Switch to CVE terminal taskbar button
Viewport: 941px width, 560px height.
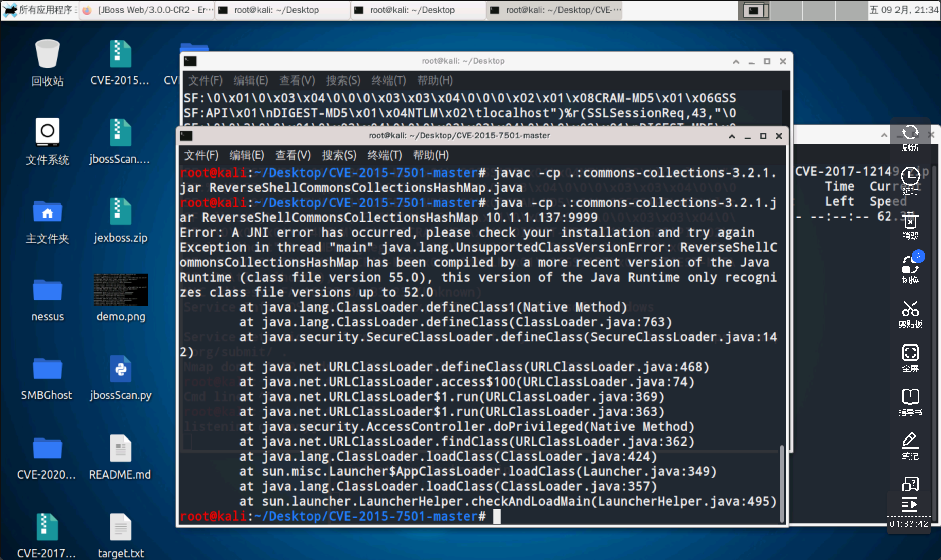click(x=555, y=10)
